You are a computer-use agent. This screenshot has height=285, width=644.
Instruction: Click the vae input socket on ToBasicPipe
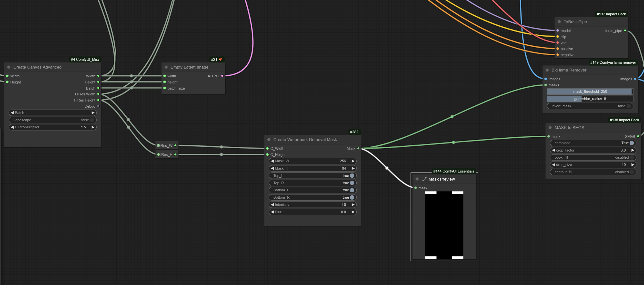(557, 43)
